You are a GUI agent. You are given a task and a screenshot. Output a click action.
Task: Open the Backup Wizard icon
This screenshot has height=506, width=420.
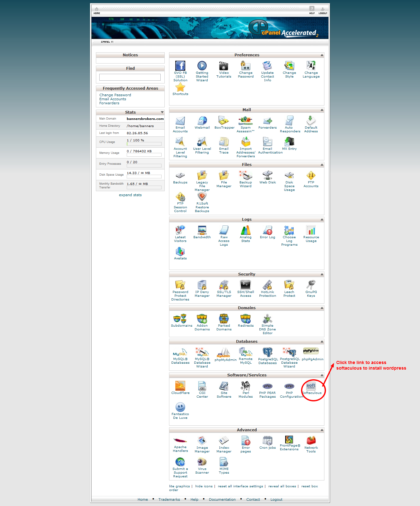tap(246, 176)
